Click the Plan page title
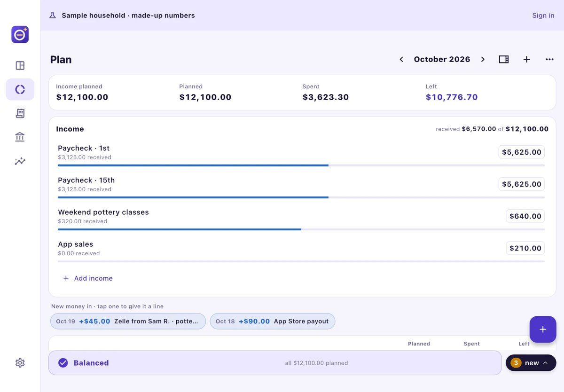 [x=61, y=60]
